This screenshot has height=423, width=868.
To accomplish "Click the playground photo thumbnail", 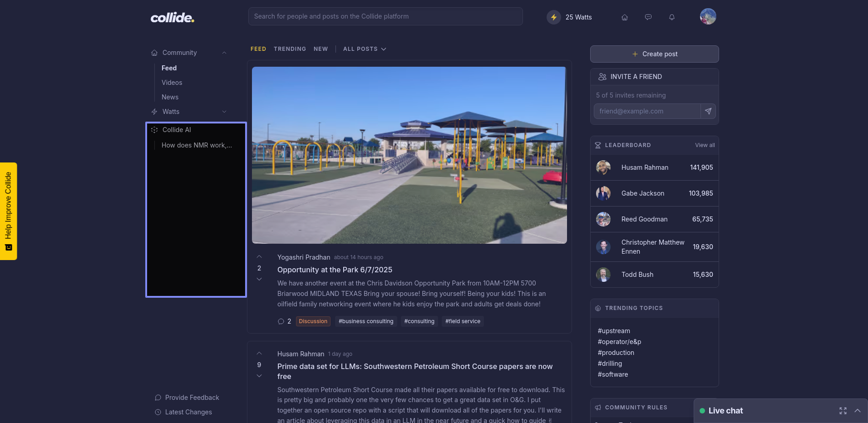I will [x=409, y=155].
